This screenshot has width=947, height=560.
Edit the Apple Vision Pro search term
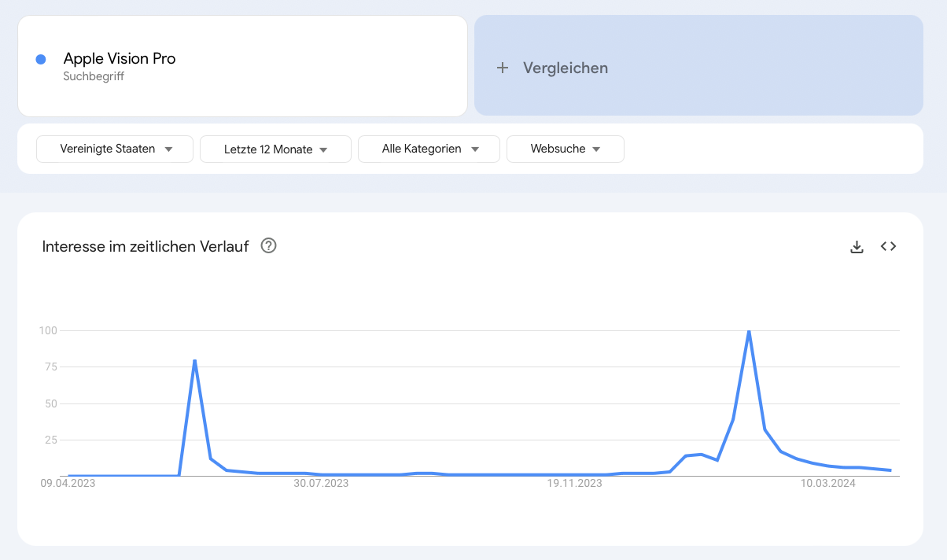click(120, 58)
